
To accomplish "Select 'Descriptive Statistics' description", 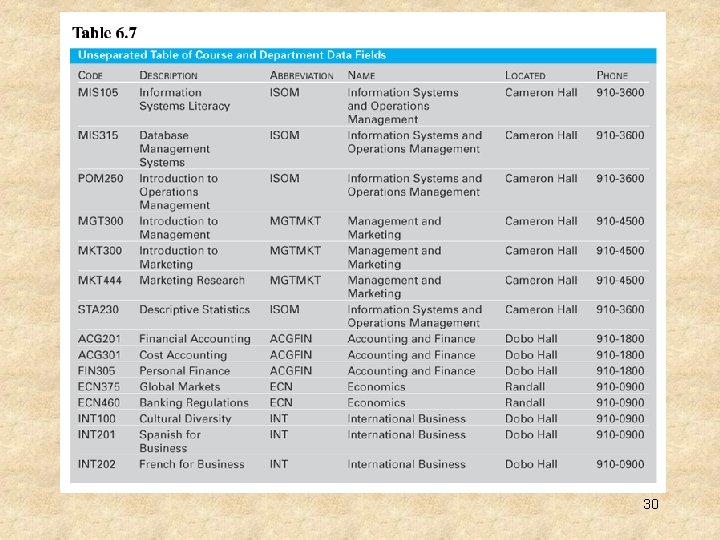I will pyautogui.click(x=195, y=309).
